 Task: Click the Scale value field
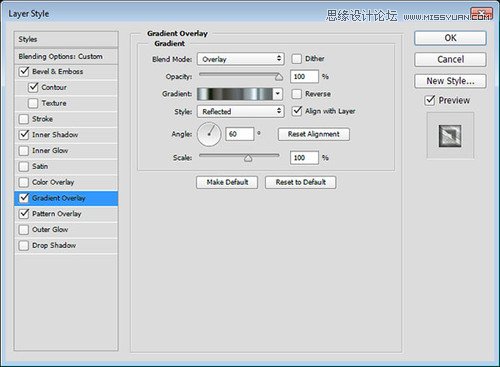click(x=304, y=157)
